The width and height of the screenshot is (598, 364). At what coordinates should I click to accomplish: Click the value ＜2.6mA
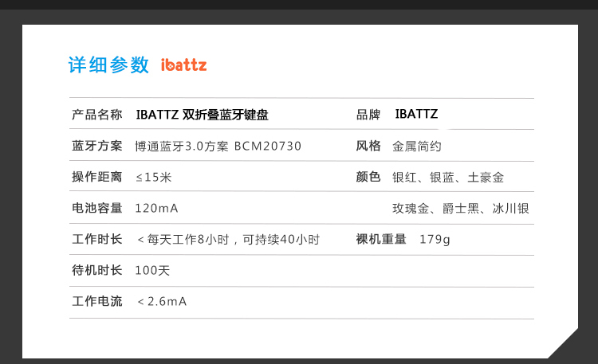coord(162,302)
